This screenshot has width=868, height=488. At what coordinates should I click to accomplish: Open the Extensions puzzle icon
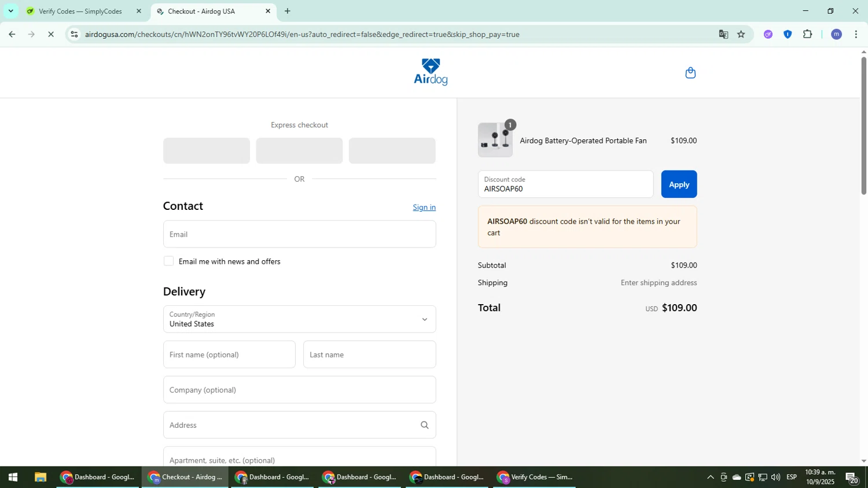pos(807,34)
